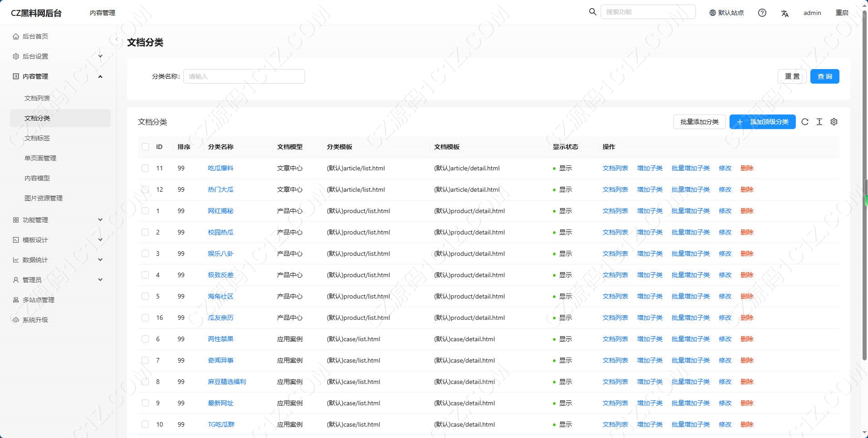Viewport: 868px width, 438px height.
Task: Click the page vertical scrollbar
Action: 865,182
